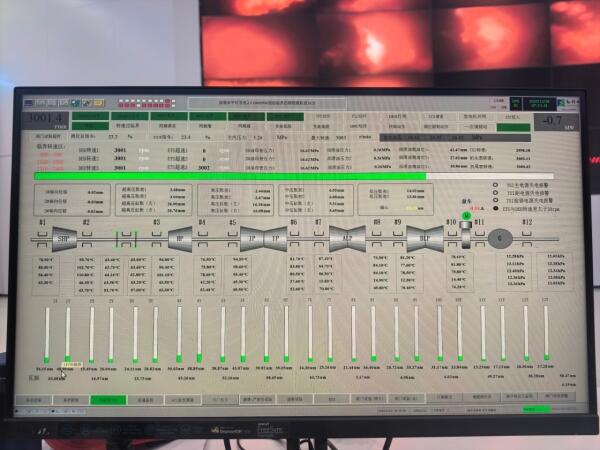Select the #12 bearing marker
The height and width of the screenshot is (450, 600).
coord(526,222)
